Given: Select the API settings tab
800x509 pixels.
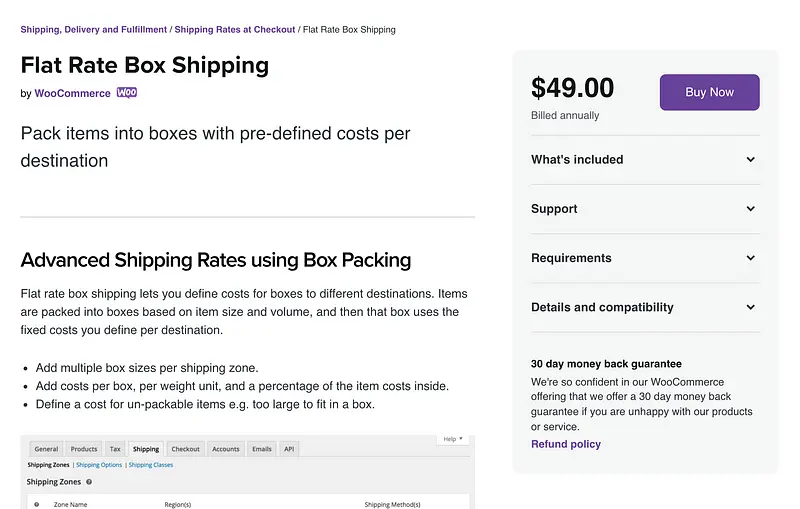Looking at the screenshot, I should tap(289, 449).
